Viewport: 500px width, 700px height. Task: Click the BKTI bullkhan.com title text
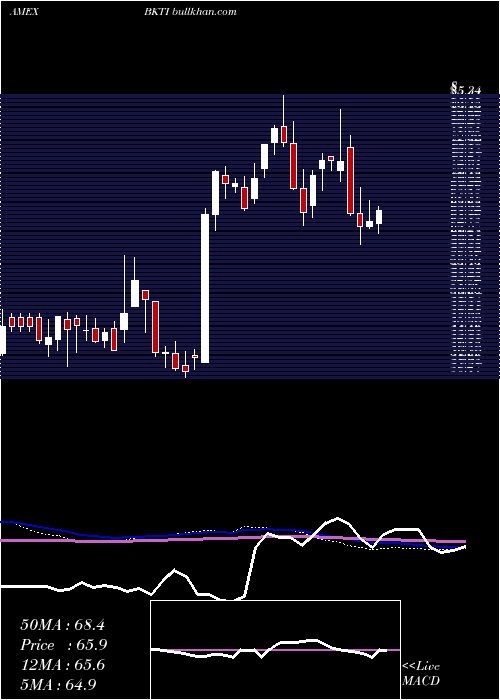190,12
